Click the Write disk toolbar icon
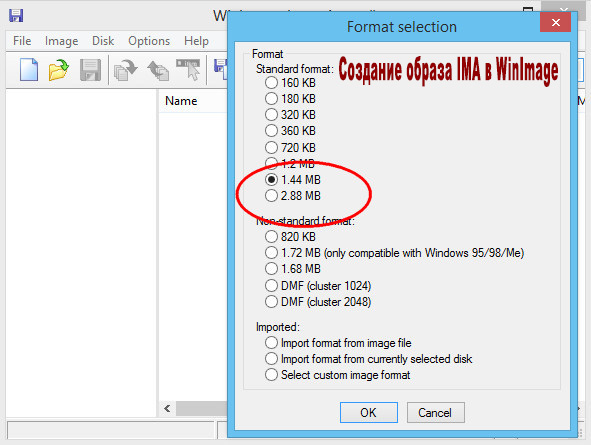The width and height of the screenshot is (591, 445). click(x=158, y=70)
